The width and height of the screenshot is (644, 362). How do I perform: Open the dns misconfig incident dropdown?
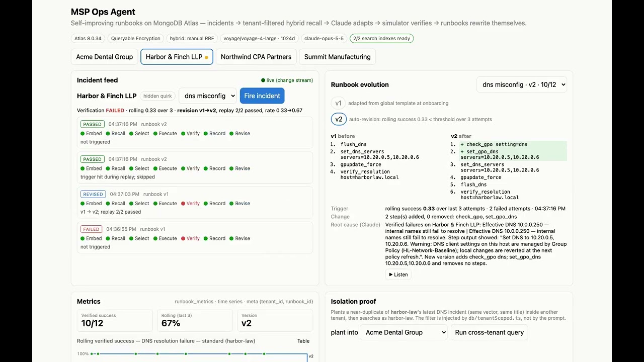coord(207,96)
